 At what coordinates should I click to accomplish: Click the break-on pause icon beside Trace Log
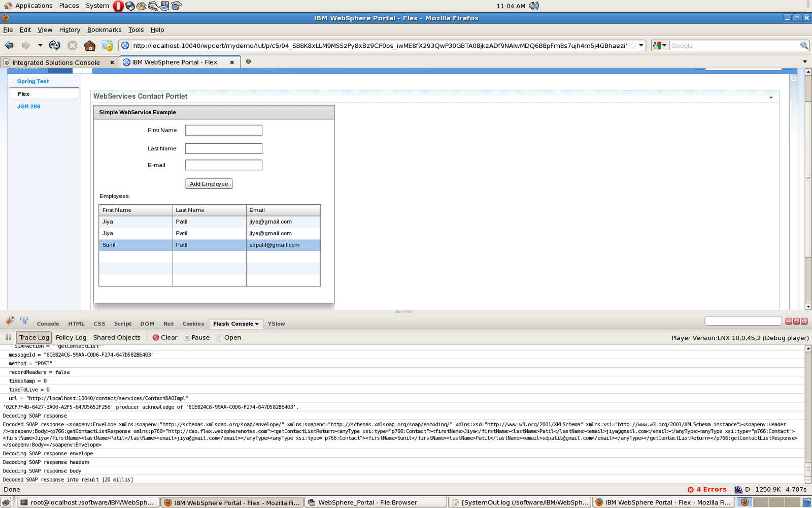click(x=9, y=337)
